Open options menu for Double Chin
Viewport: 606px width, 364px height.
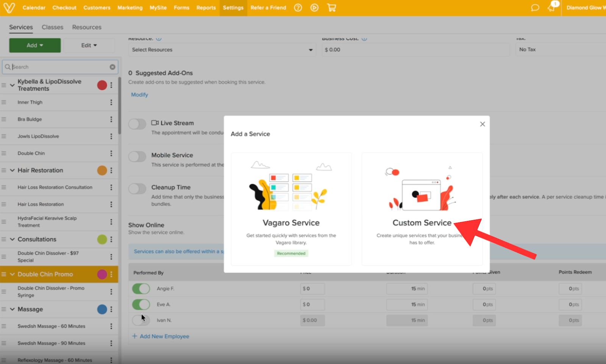pyautogui.click(x=111, y=153)
